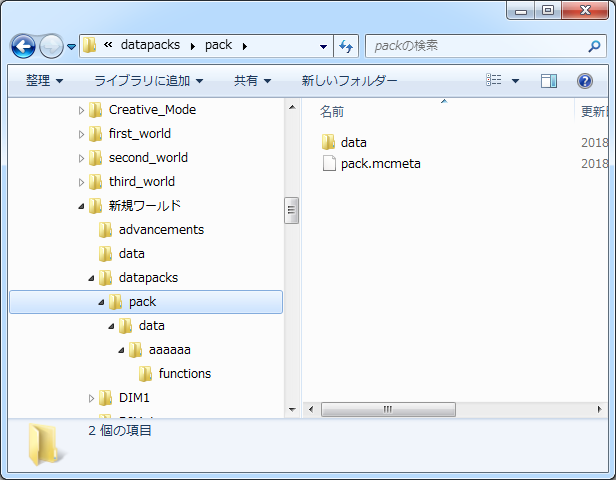This screenshot has width=616, height=480.
Task: Expand the DIM1 folder tree node
Action: (x=92, y=398)
